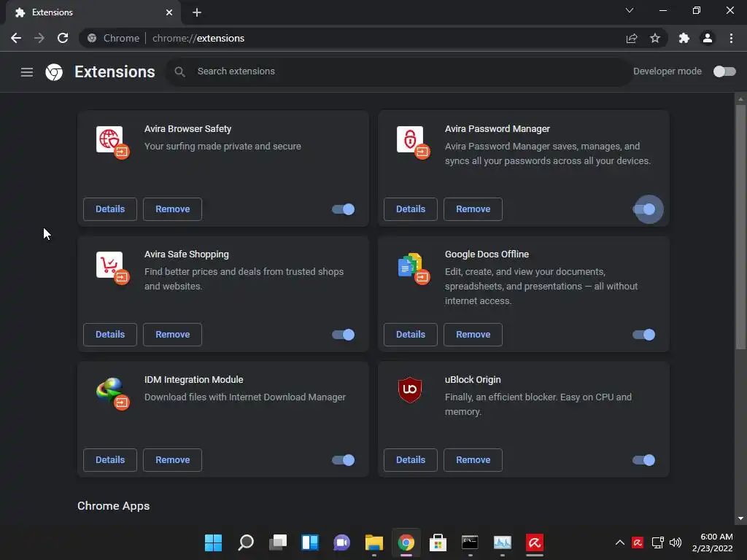This screenshot has height=560, width=747.
Task: Open Details for Google Docs Offline
Action: (411, 335)
